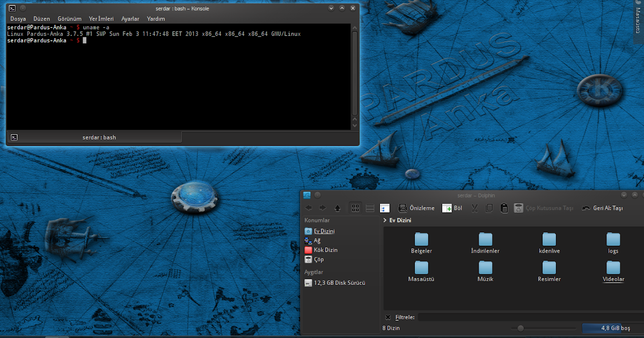
Task: Navigate up with the arrow icon
Action: [336, 208]
